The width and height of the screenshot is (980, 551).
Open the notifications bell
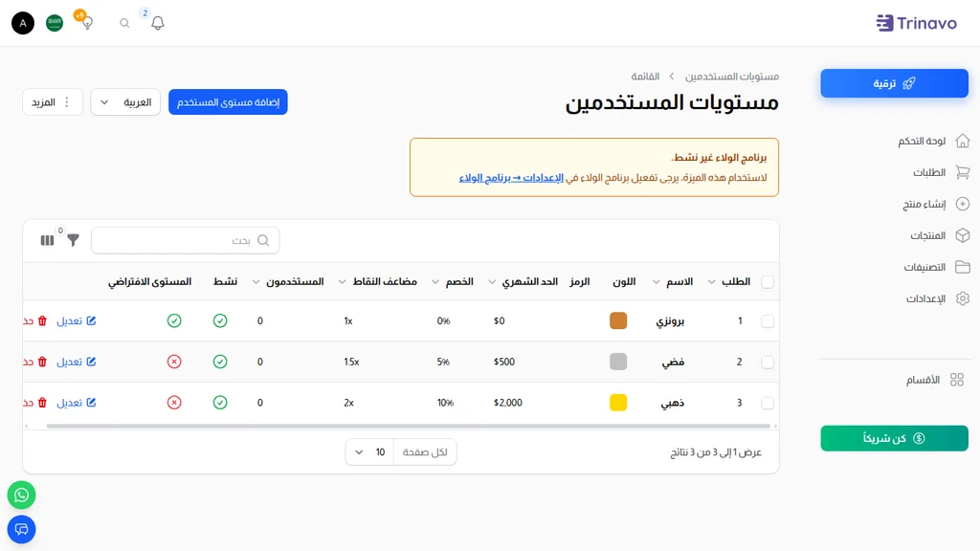pyautogui.click(x=158, y=23)
